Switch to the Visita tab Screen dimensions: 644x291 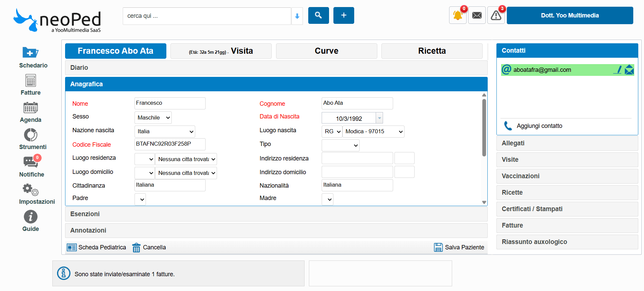pos(221,51)
